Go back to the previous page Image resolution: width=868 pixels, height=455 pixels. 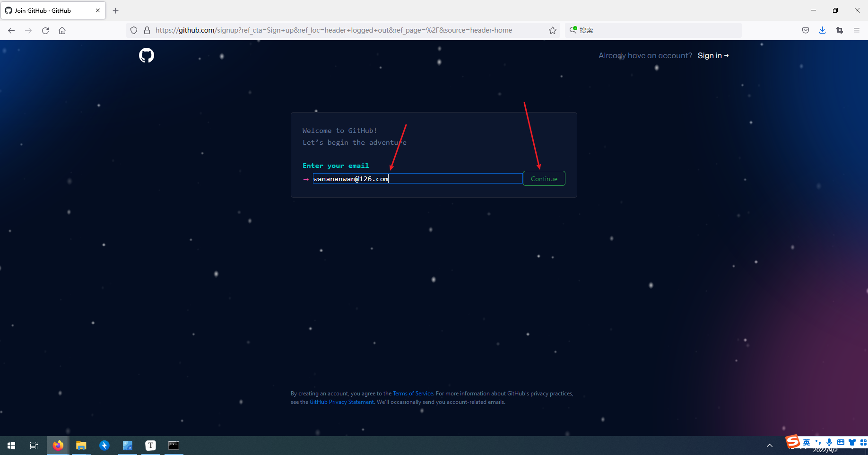pos(11,30)
